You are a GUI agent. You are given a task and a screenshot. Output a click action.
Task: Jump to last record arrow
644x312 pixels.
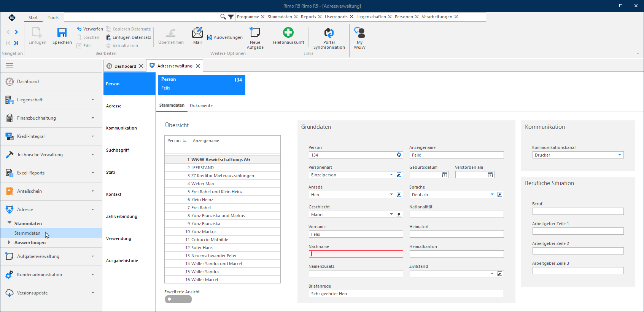(x=16, y=43)
